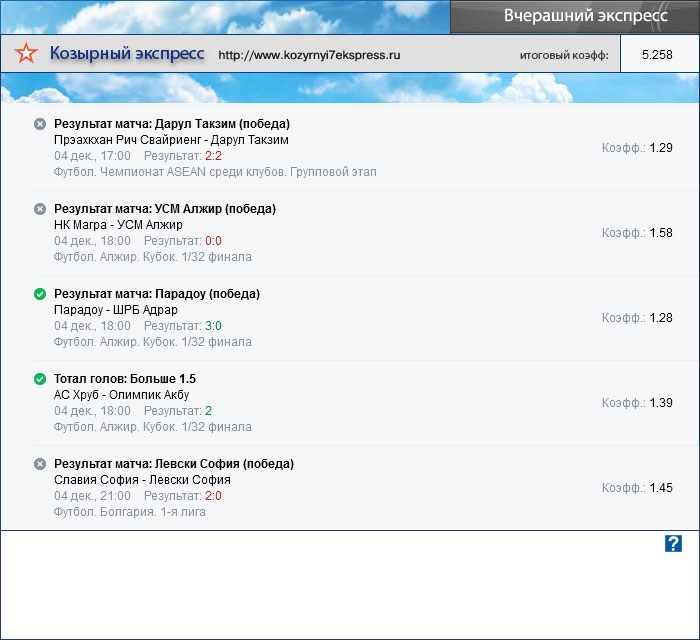Open the kozyrnyi7ekspress.ru website link

click(309, 56)
